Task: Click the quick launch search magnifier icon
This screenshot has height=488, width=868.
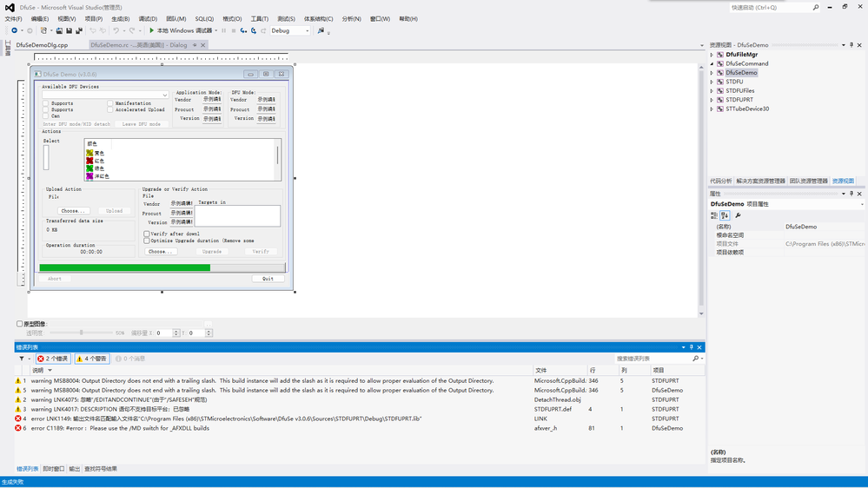Action: pyautogui.click(x=816, y=7)
